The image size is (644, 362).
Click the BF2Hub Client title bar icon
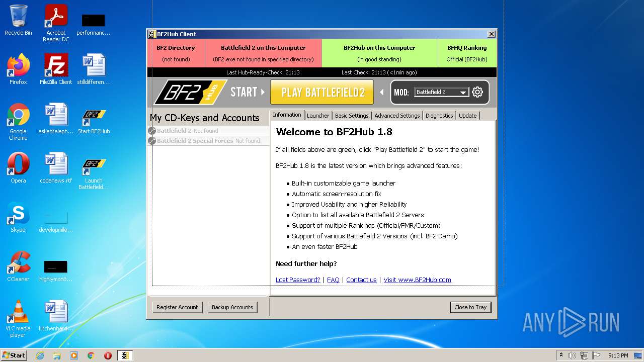click(151, 34)
